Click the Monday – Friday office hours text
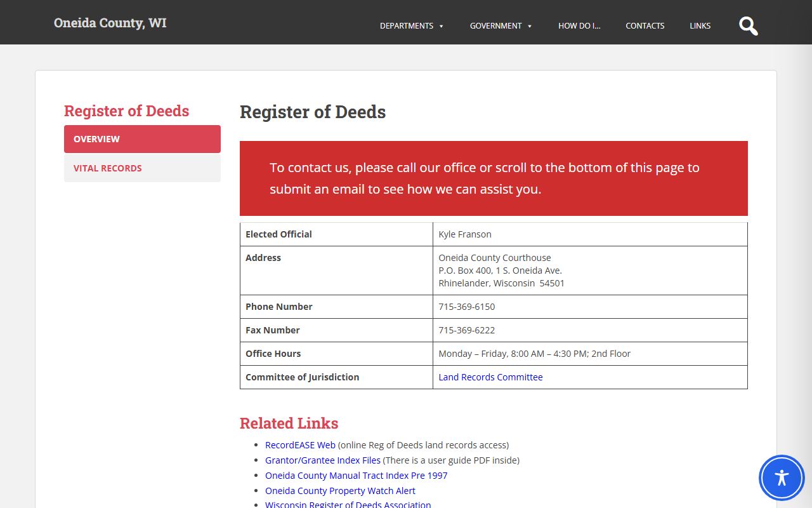The width and height of the screenshot is (812, 508). point(534,354)
